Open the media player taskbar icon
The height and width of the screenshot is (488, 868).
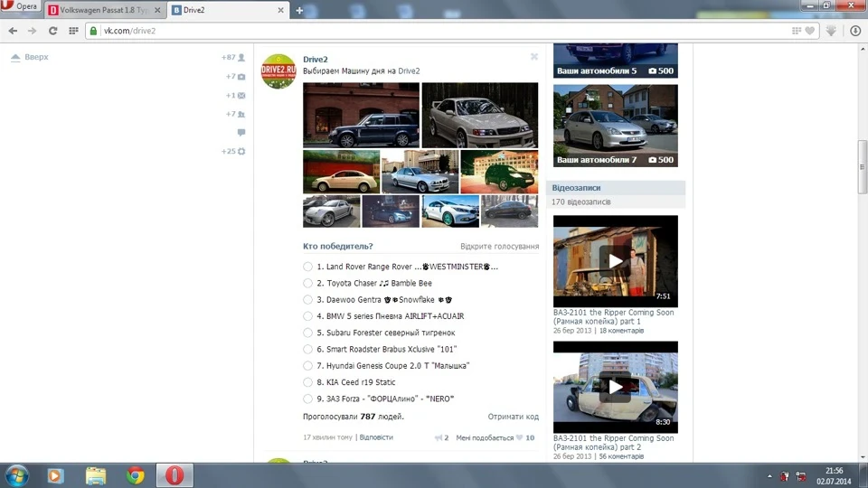pyautogui.click(x=55, y=476)
